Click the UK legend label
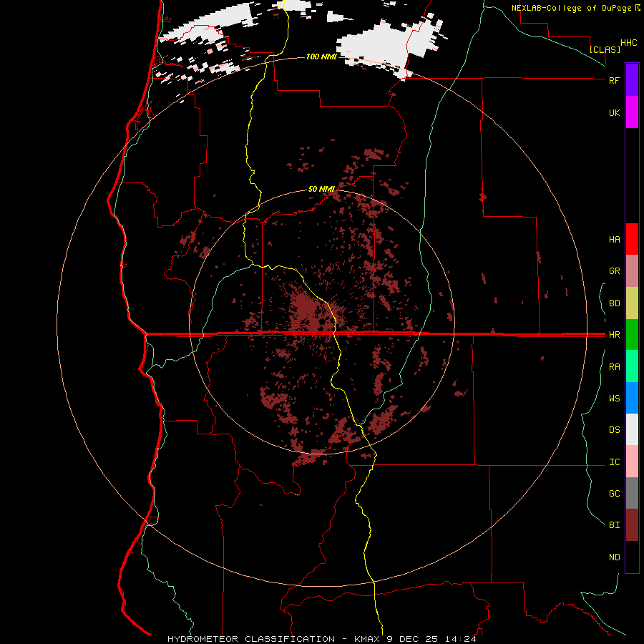The image size is (644, 644). 614,112
